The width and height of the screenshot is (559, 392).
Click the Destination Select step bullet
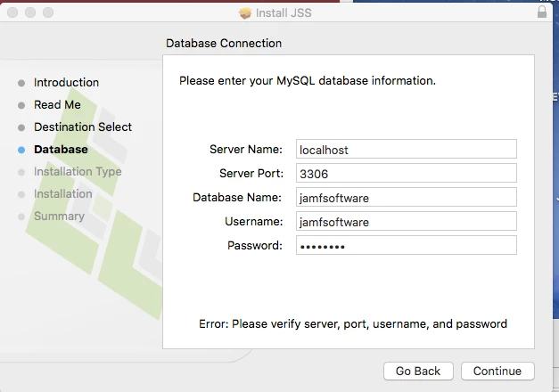click(x=21, y=127)
